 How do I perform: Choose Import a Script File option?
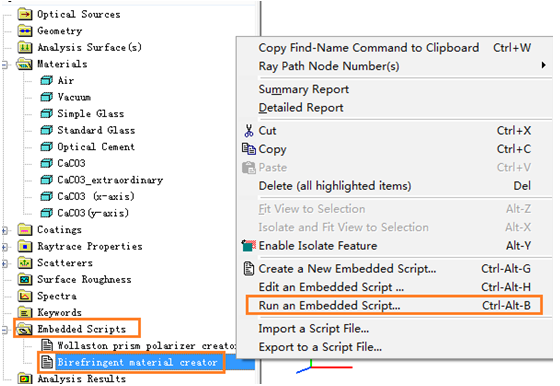coord(314,329)
